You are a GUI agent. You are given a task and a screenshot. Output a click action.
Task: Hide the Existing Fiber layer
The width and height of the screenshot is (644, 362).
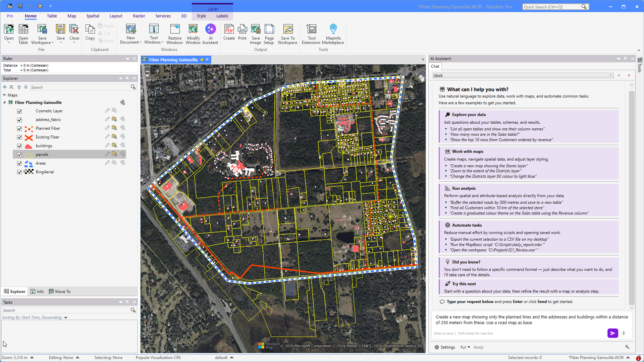(x=19, y=137)
